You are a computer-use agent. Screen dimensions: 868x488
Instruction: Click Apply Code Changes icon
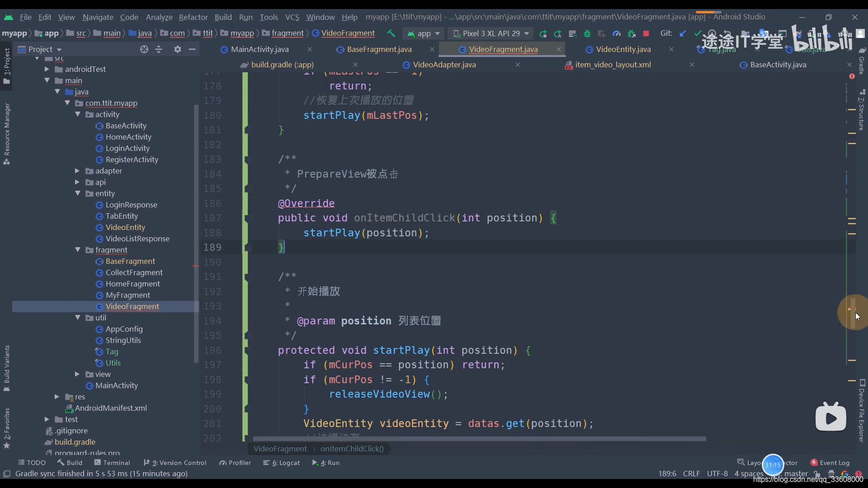click(x=558, y=33)
